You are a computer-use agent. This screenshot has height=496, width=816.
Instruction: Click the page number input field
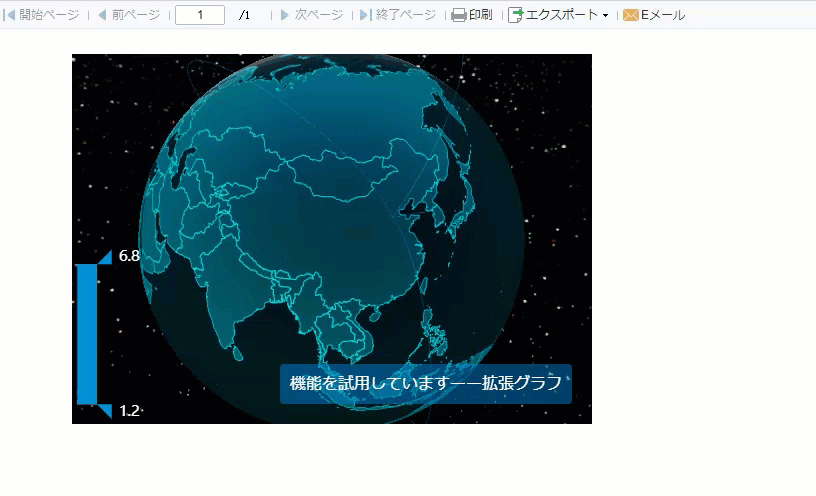[x=200, y=15]
